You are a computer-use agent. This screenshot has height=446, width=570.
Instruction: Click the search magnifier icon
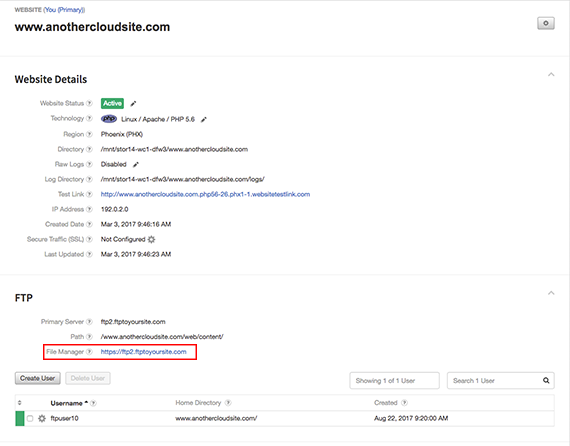pos(546,381)
